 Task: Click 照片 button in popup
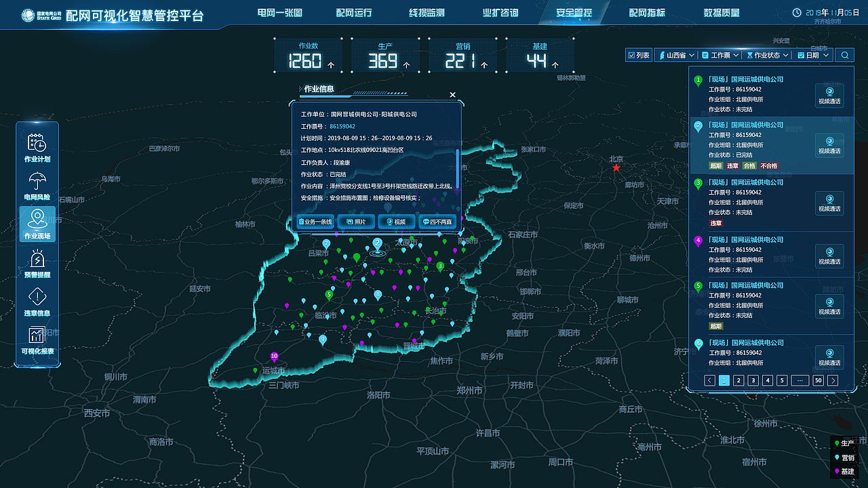(356, 222)
